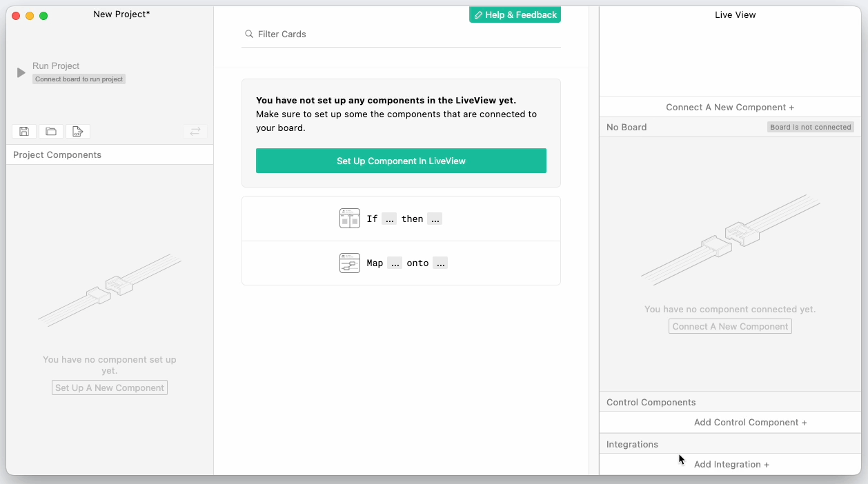Click the green window zoom button

tap(43, 15)
